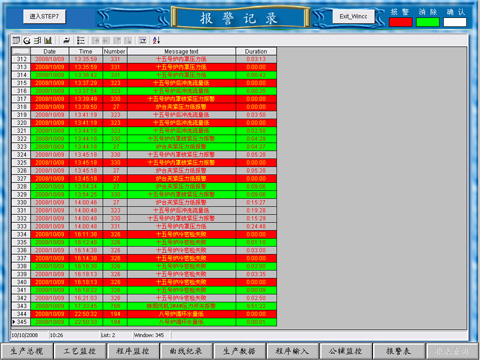
Task: Click number cell 768
Action: 115,306
